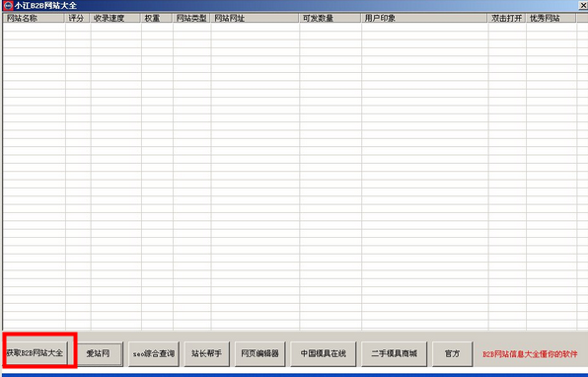Click the 用户印象 column header
The height and width of the screenshot is (377, 588).
[x=424, y=18]
